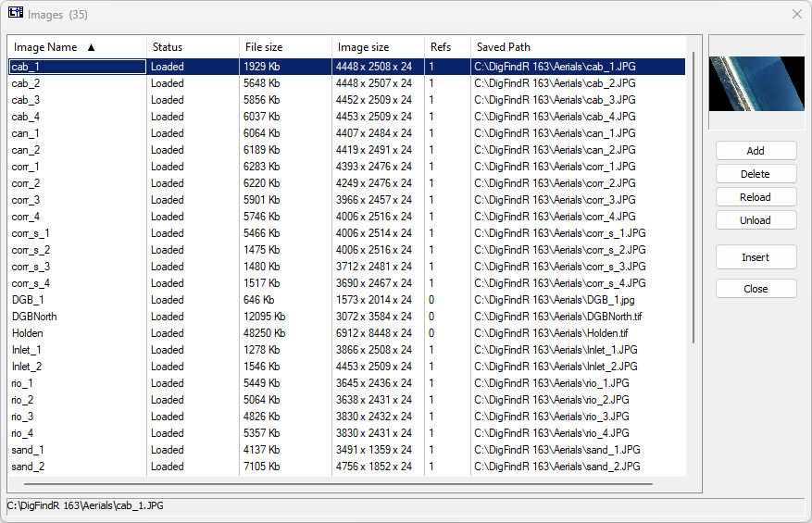The width and height of the screenshot is (812, 523).
Task: Sort the list by File size column
Action: tap(285, 47)
